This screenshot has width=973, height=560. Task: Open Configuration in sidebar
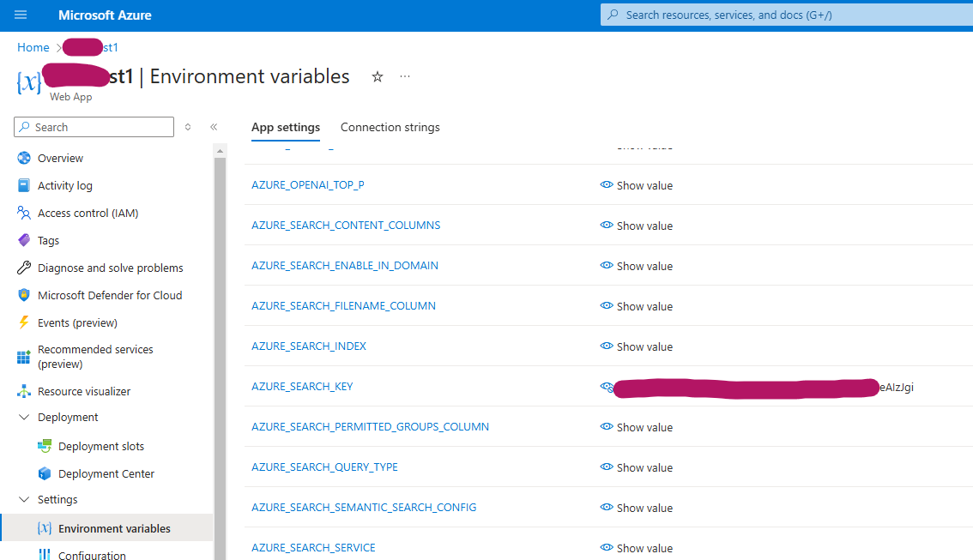92,555
